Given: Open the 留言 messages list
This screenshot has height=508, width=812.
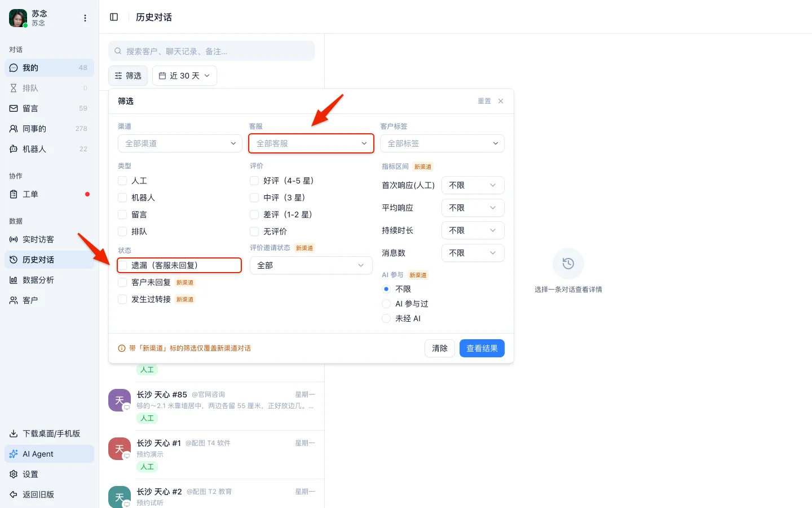Looking at the screenshot, I should 49,108.
